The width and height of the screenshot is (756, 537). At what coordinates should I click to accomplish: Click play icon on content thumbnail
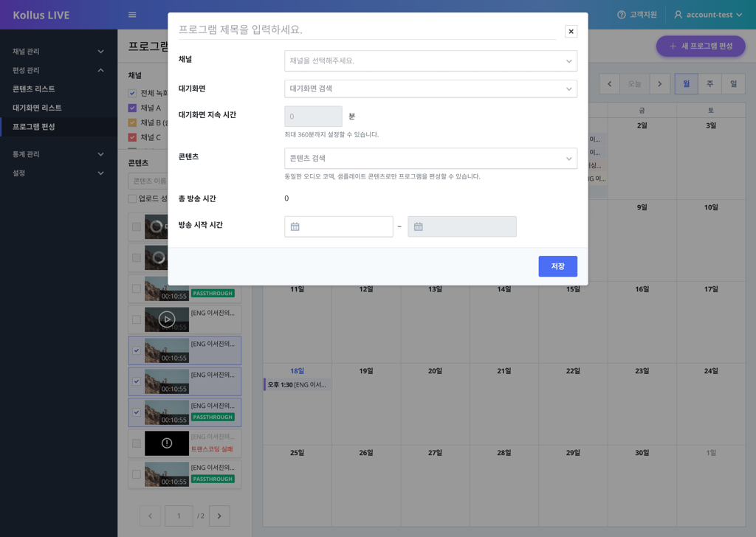click(167, 319)
